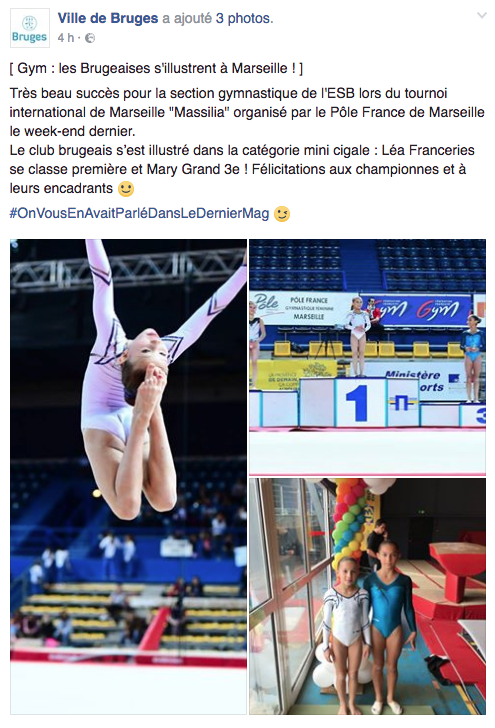Open the podium photo showing number 1
Screen dimensions: 495x728
click(367, 357)
